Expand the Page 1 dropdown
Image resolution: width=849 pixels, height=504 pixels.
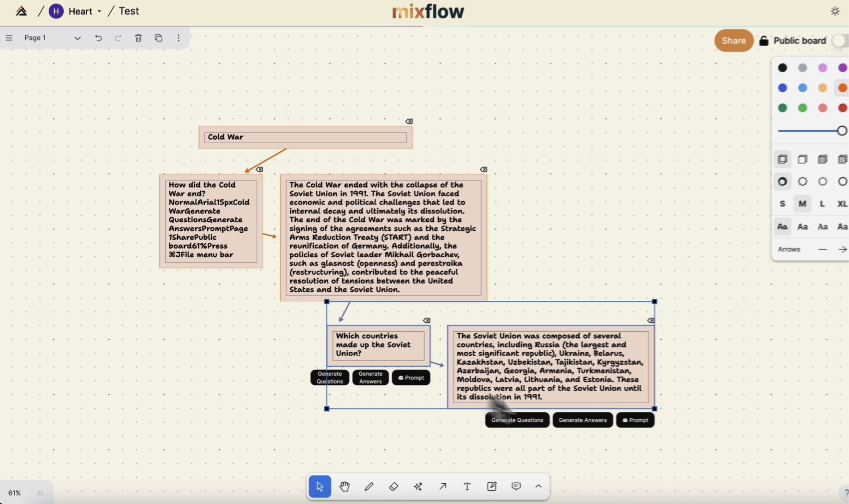point(77,38)
